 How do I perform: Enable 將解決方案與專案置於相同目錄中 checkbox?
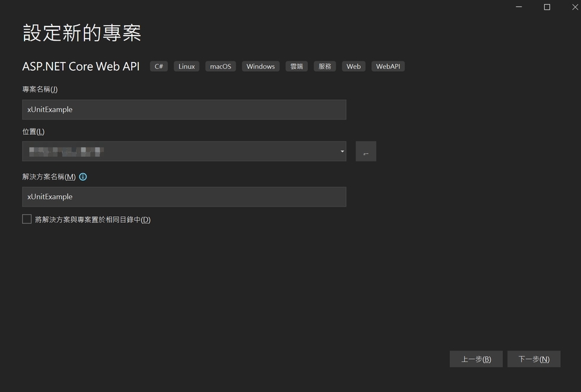(26, 218)
